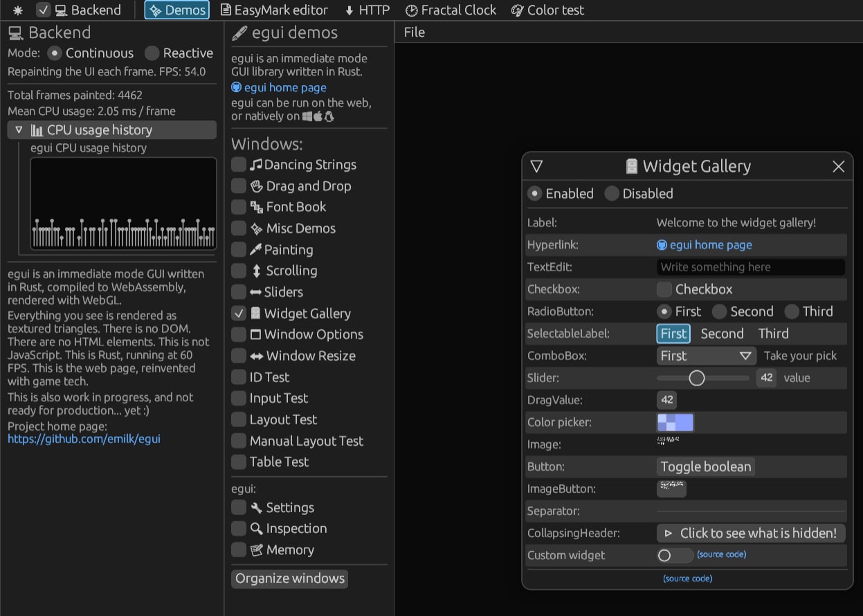Click the Table Test label
863x616 pixels.
(x=279, y=462)
